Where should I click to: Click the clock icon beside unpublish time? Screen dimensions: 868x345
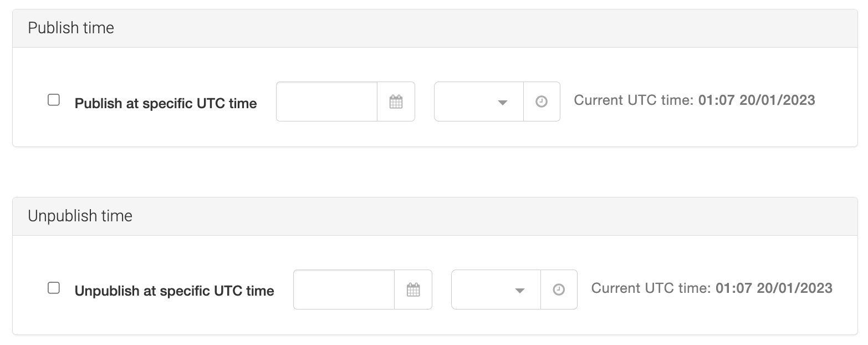coord(559,290)
